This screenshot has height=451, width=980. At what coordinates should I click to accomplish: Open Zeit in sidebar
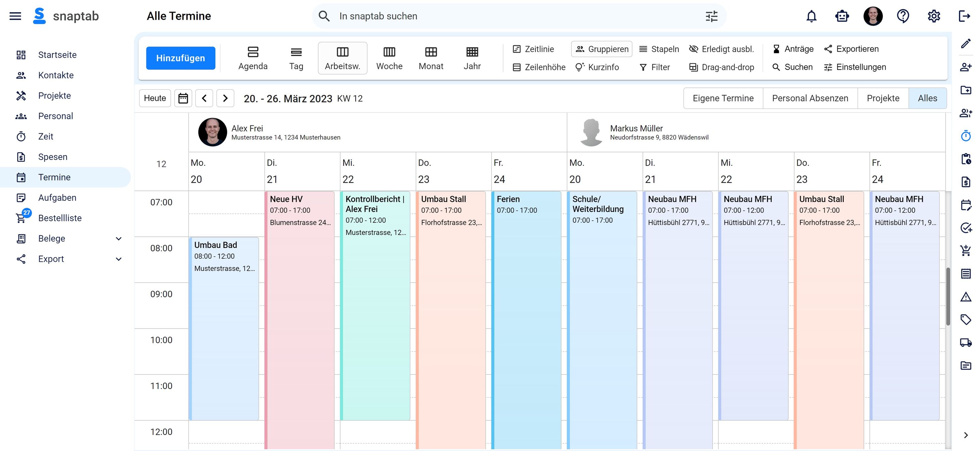click(x=65, y=136)
